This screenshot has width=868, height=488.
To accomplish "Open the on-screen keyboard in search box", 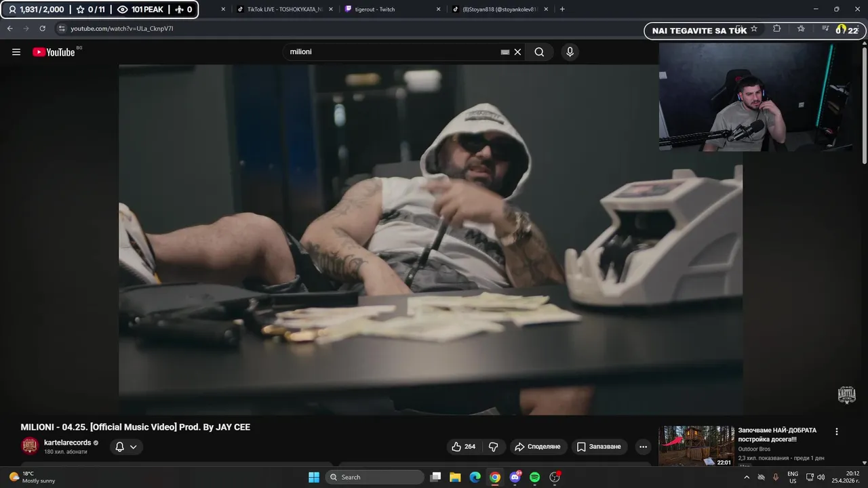I will point(505,52).
